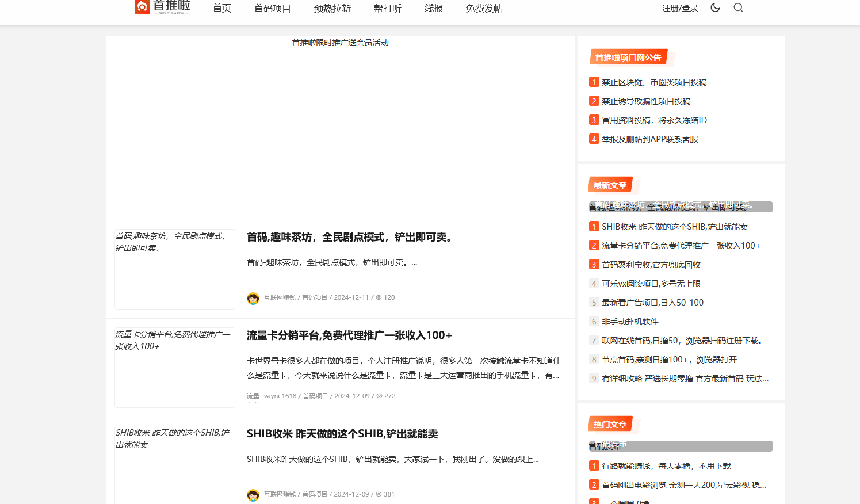Open latest article 首码聚利宝收,官方兜底回收
Screen dimensions: 860x504
(x=651, y=265)
